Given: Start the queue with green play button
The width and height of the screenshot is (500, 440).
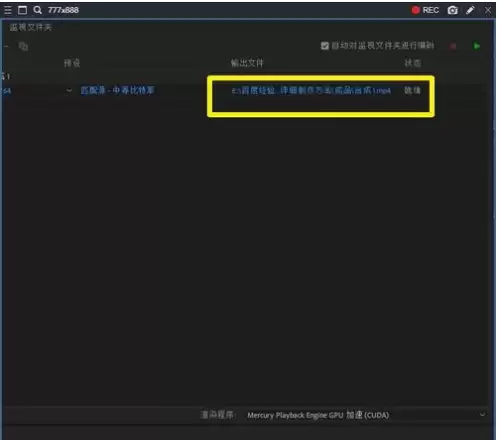Looking at the screenshot, I should [x=477, y=46].
